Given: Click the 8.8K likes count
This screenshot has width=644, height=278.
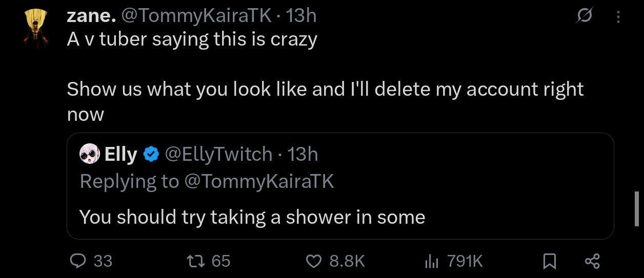Looking at the screenshot, I should 347,262.
